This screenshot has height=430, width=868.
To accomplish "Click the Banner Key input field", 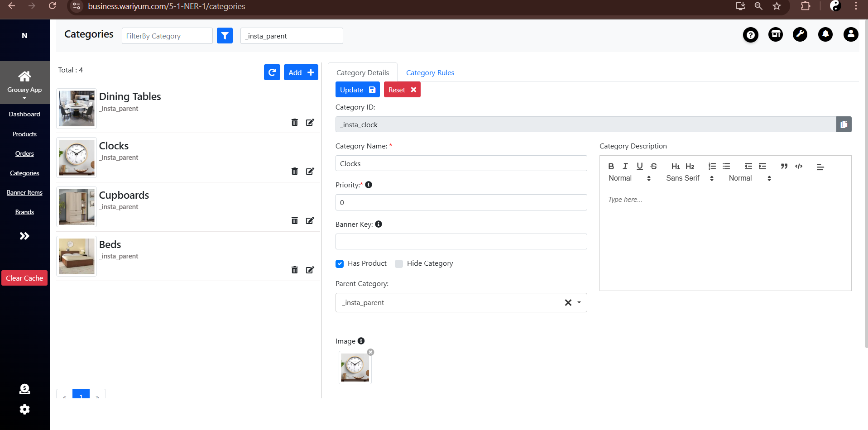I will pyautogui.click(x=461, y=242).
